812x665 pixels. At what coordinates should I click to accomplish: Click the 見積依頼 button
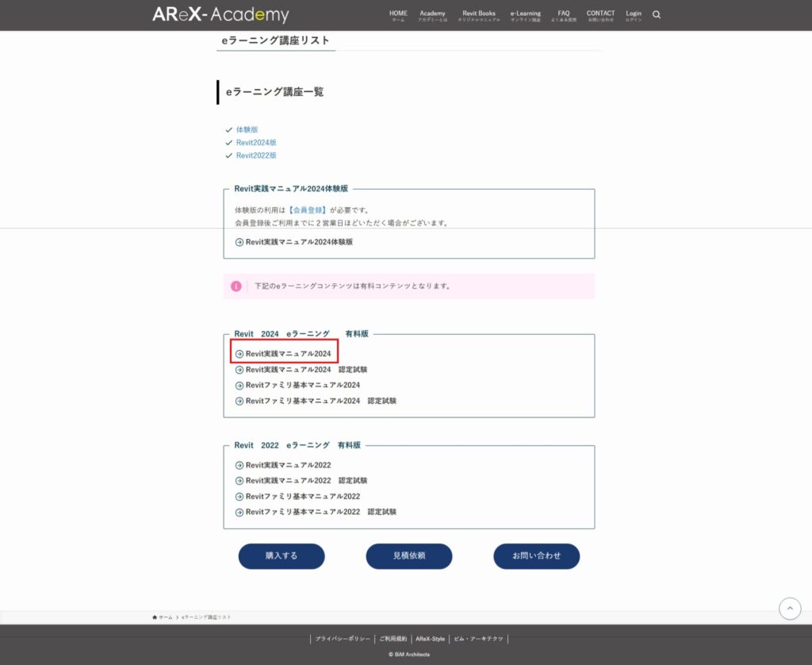[409, 556]
